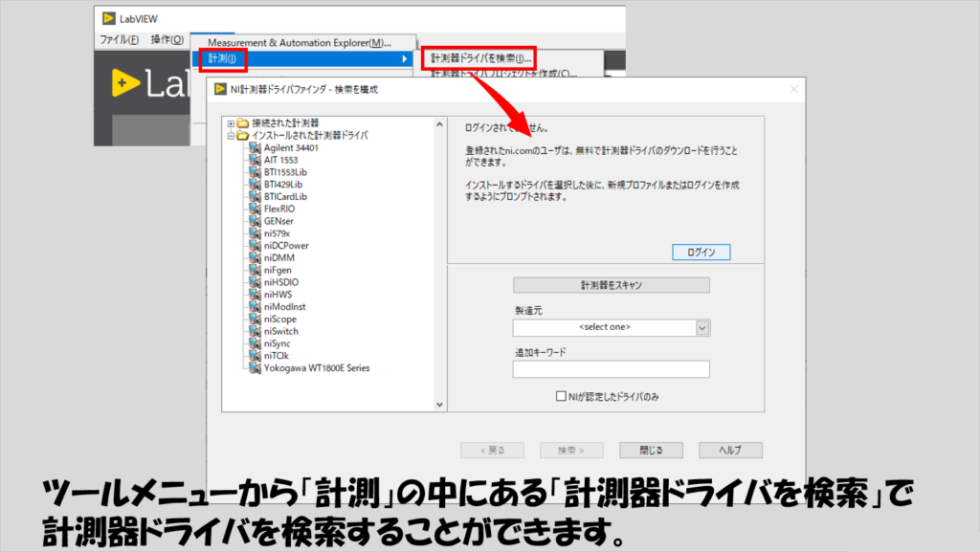This screenshot has height=552, width=980.
Task: Click the 閉じる button
Action: (x=651, y=451)
